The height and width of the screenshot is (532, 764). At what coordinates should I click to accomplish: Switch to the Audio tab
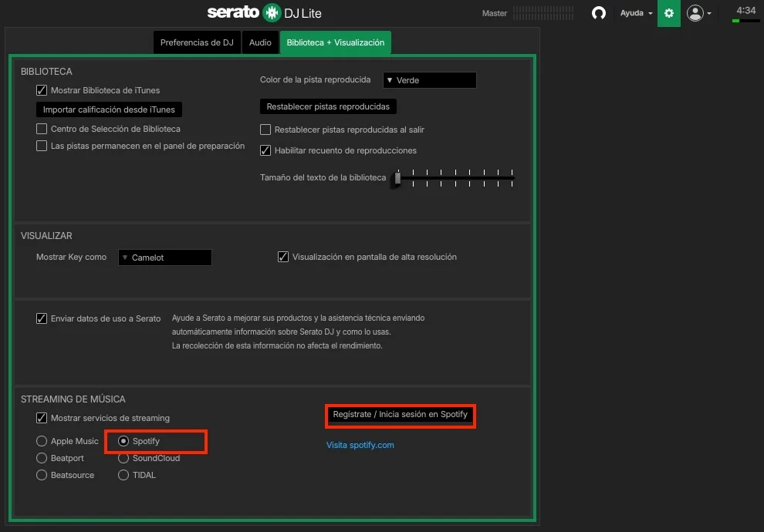point(260,42)
